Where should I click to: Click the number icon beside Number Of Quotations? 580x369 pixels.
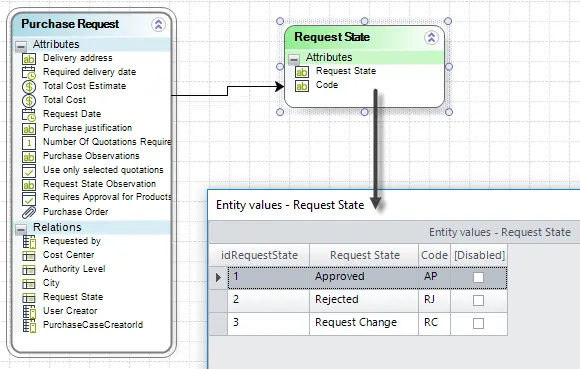pyautogui.click(x=29, y=142)
